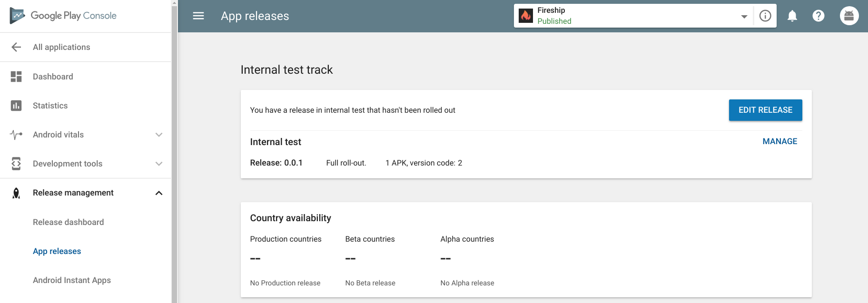The image size is (868, 303).
Task: Open the Fireship app selector dropdown
Action: click(x=743, y=16)
